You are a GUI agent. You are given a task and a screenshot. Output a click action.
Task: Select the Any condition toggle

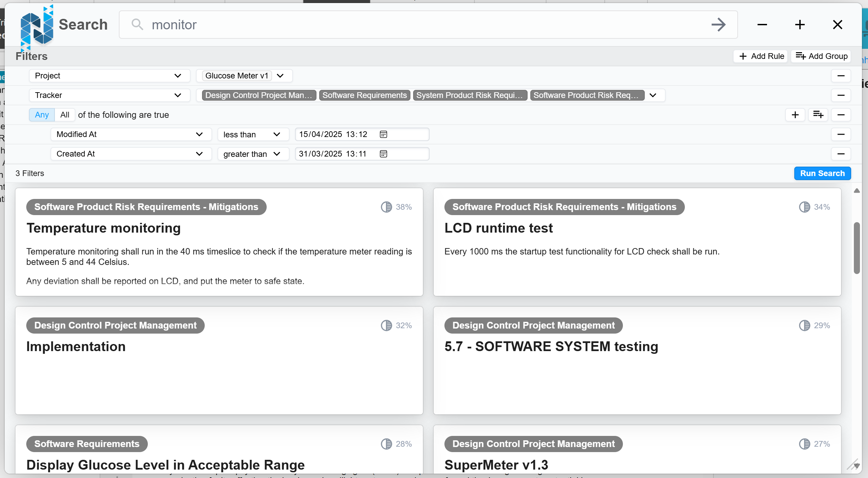click(42, 115)
